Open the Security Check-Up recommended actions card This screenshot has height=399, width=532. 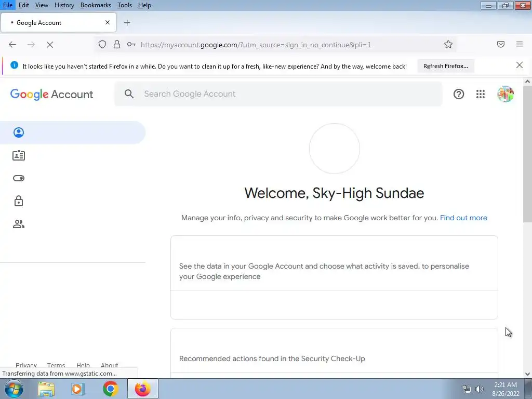pyautogui.click(x=334, y=353)
